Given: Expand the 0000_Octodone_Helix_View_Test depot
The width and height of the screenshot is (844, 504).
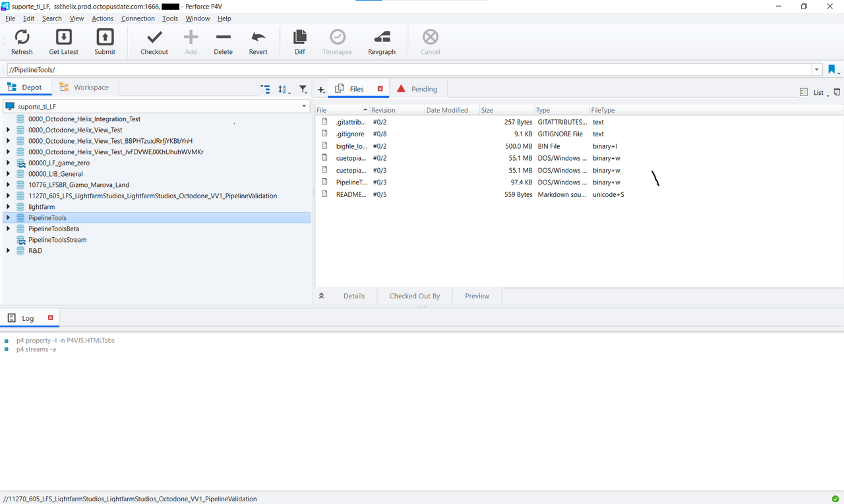Looking at the screenshot, I should [x=8, y=130].
